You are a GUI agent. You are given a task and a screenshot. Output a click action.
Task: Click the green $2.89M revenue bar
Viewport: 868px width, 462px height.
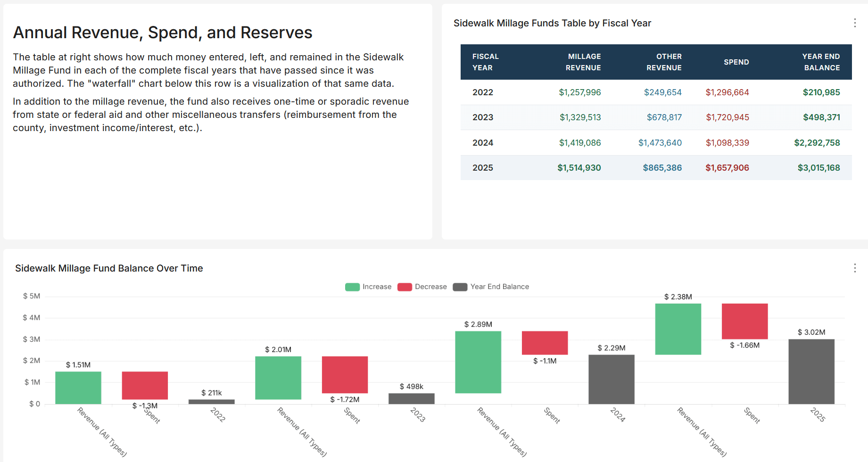coord(478,362)
